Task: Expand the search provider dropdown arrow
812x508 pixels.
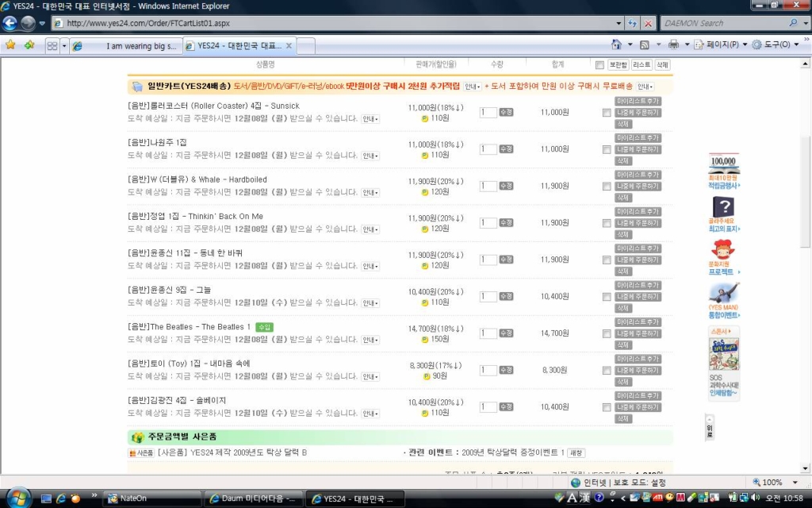Action: (x=806, y=23)
